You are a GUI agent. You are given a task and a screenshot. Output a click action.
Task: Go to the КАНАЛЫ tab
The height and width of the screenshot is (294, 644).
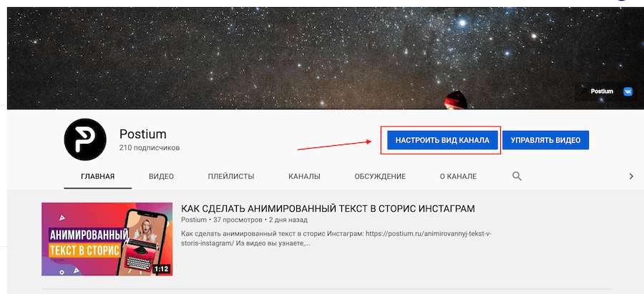[x=304, y=177]
